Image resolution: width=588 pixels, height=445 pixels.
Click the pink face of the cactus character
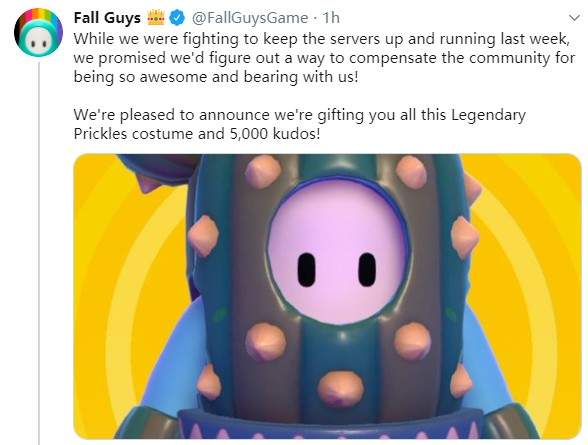(337, 249)
